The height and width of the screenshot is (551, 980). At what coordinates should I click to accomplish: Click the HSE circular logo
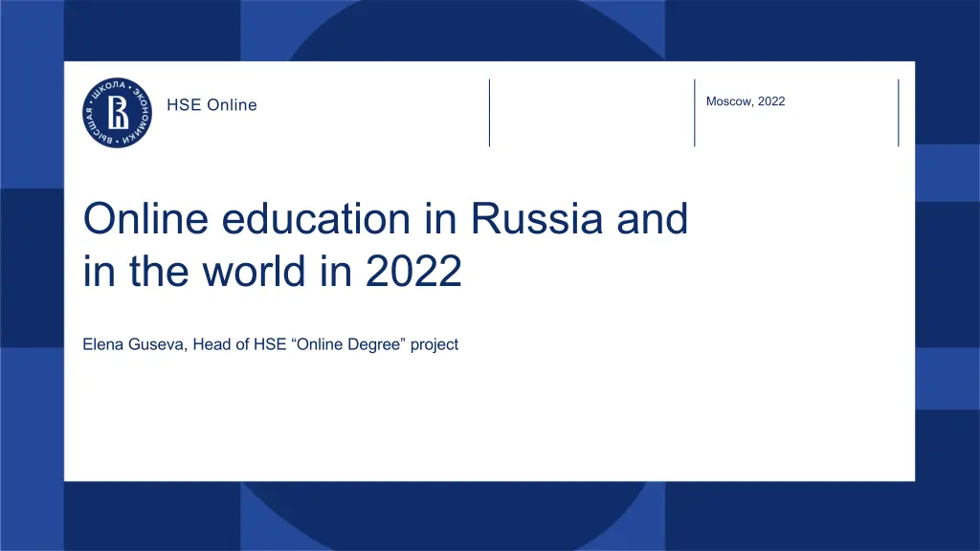click(x=117, y=113)
